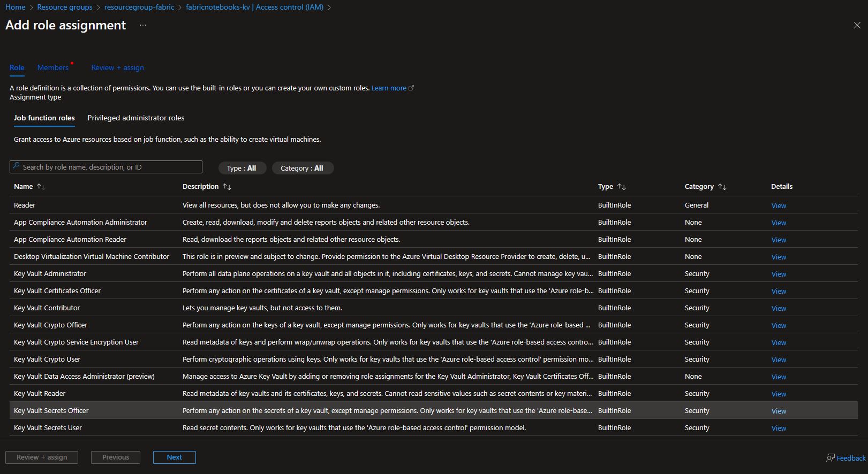Go to Resource groups in breadcrumb
This screenshot has width=868, height=474.
coord(65,7)
